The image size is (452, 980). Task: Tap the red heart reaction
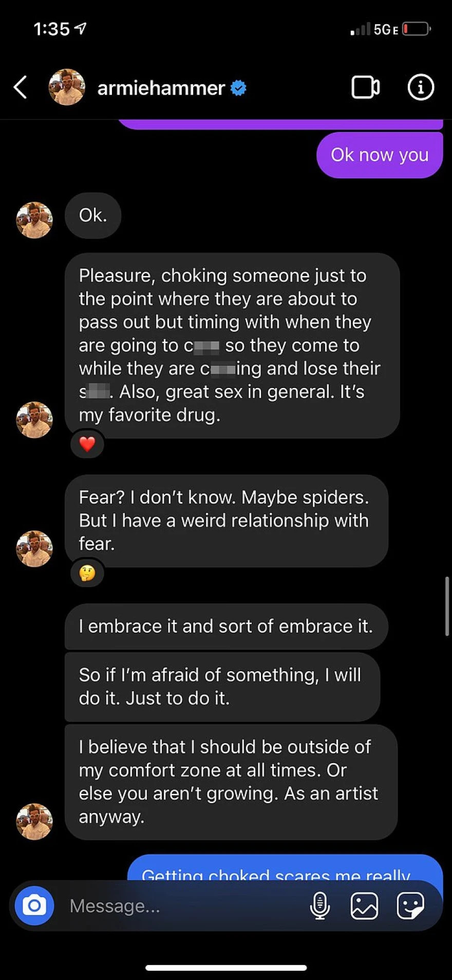[87, 444]
